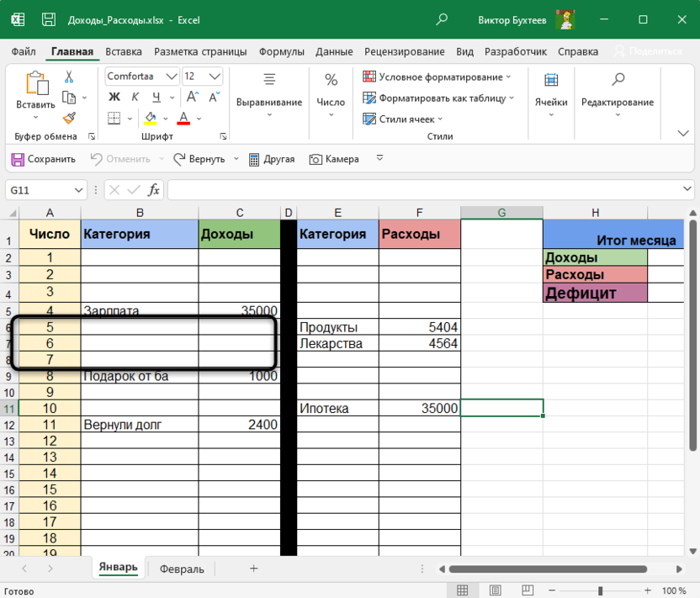Click the Insert Function fx icon
The width and height of the screenshot is (700, 598).
click(x=154, y=190)
